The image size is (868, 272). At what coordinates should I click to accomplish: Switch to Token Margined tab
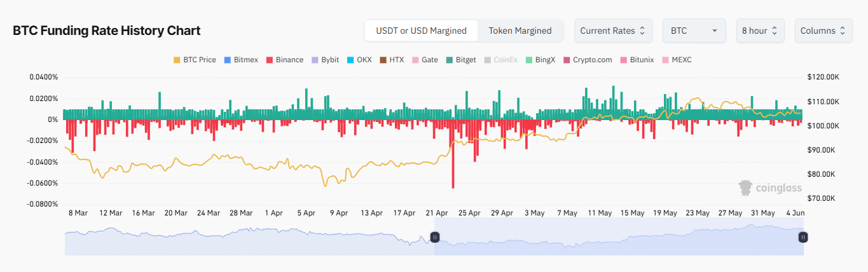point(520,31)
